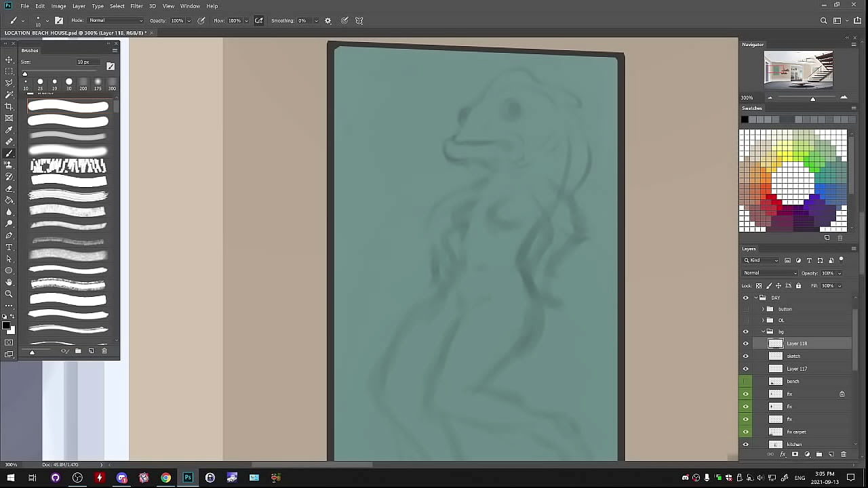Select the Eraser tool
Viewport: 868px width, 488px height.
(x=9, y=188)
